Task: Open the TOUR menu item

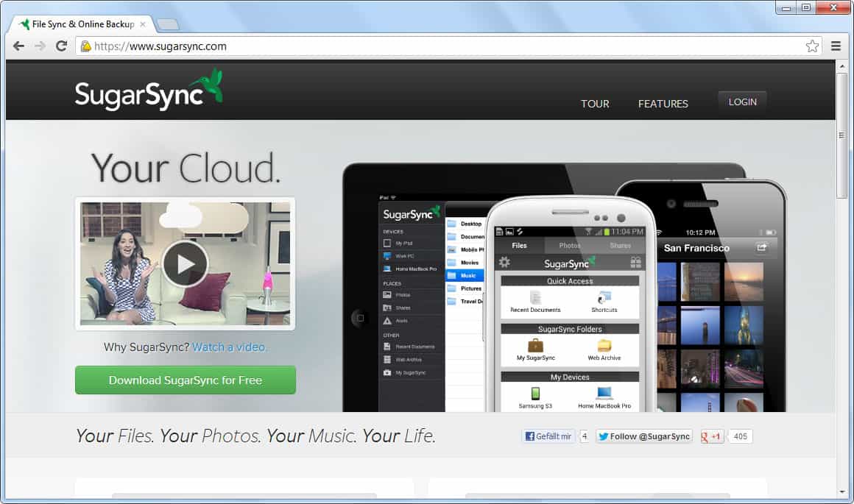Action: [595, 104]
